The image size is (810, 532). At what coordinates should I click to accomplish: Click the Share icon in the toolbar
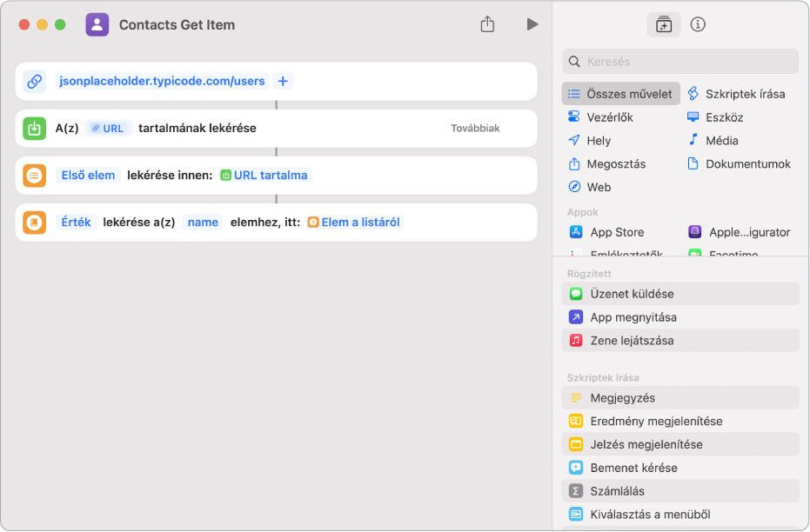pos(487,24)
